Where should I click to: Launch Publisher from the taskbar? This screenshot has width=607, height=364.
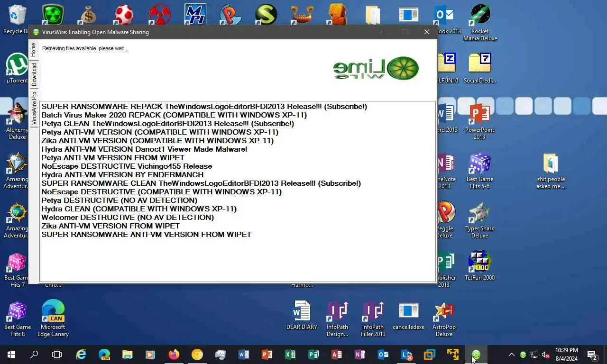(x=313, y=355)
